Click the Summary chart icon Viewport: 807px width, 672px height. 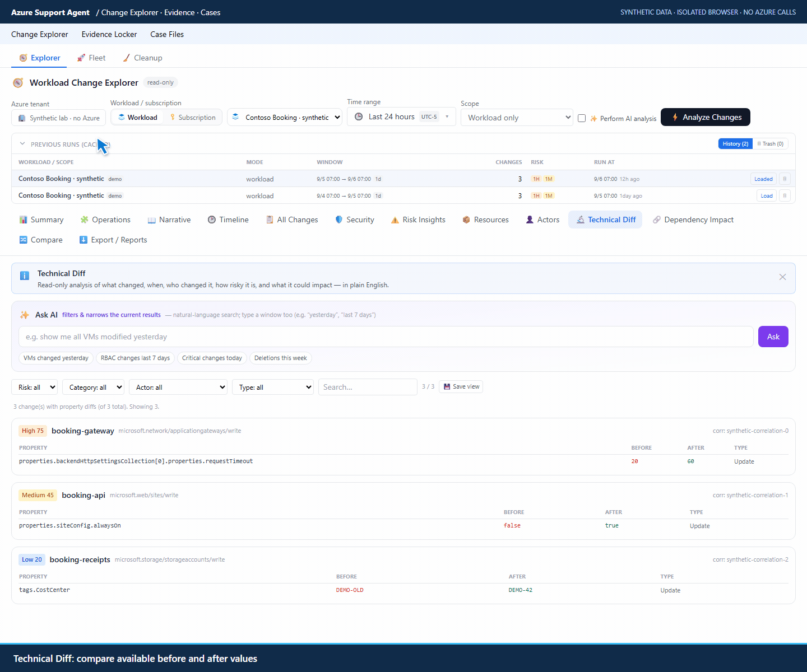[x=23, y=220]
